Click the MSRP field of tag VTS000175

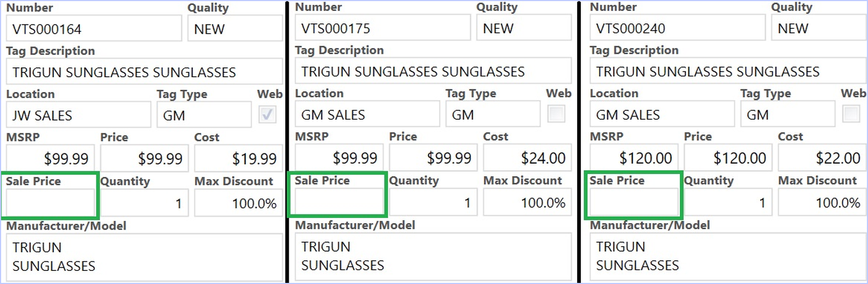coord(339,158)
